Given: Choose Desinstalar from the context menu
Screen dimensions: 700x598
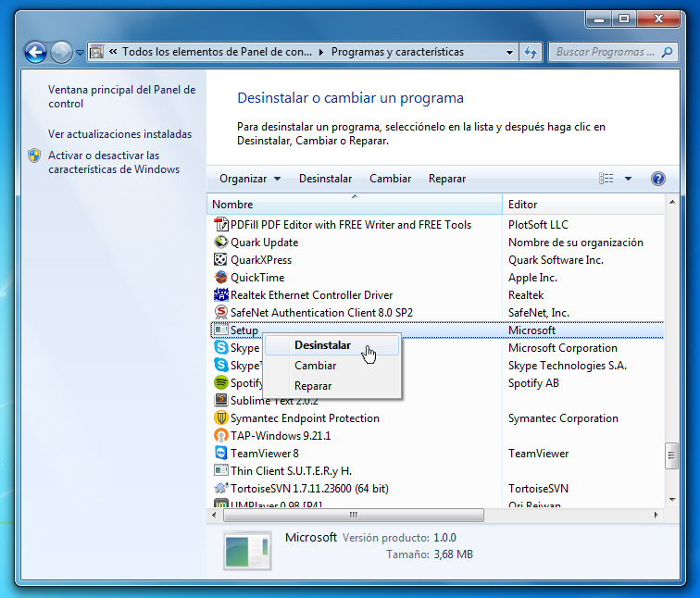Looking at the screenshot, I should click(322, 345).
